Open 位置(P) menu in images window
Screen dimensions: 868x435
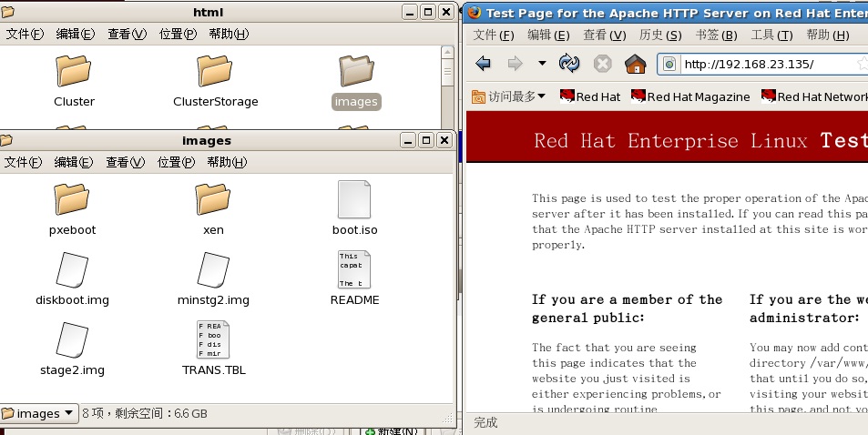point(176,162)
